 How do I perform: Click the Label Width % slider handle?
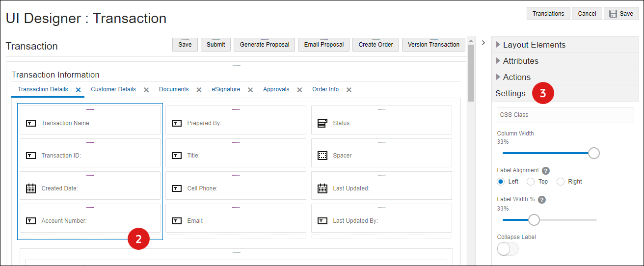point(534,220)
